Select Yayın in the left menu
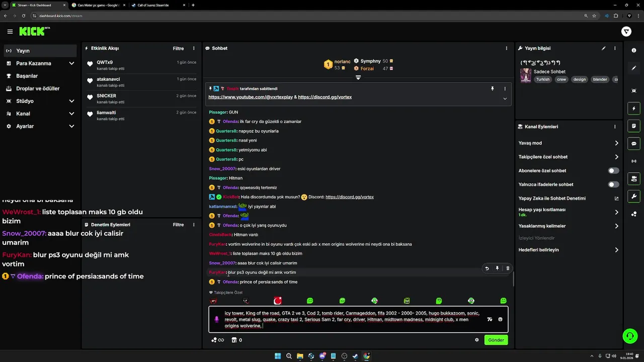Image resolution: width=644 pixels, height=362 pixels. 40,51
